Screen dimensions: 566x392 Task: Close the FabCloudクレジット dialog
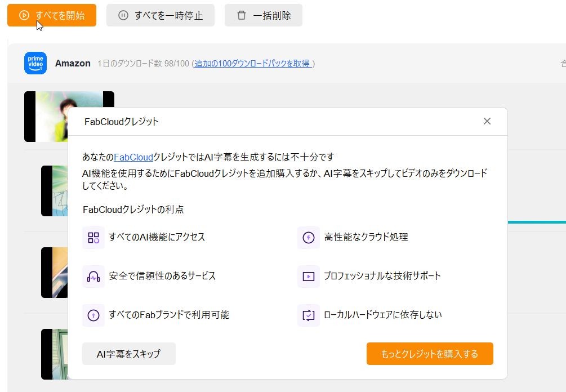pyautogui.click(x=487, y=121)
